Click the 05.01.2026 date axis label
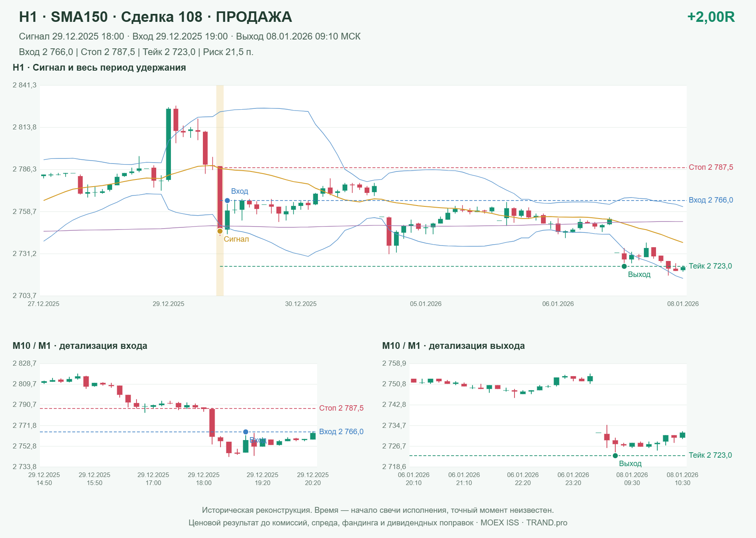 425,304
